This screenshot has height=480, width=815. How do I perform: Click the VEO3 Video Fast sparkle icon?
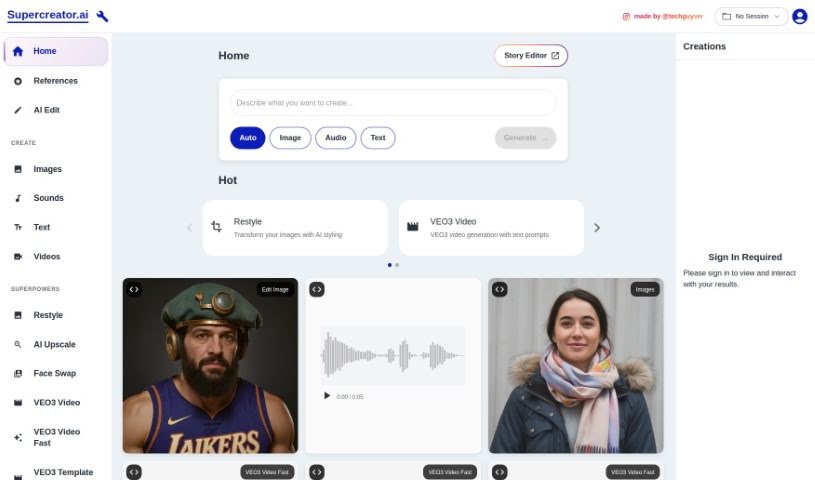tap(18, 437)
